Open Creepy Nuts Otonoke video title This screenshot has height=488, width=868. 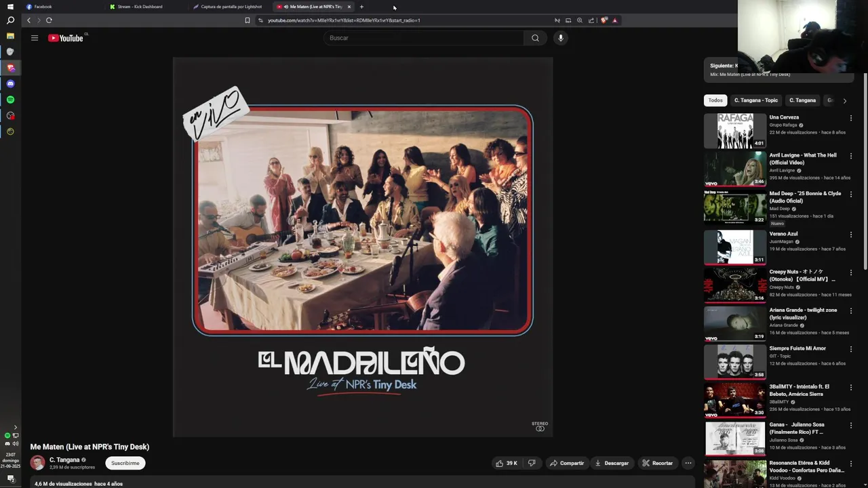coord(802,275)
